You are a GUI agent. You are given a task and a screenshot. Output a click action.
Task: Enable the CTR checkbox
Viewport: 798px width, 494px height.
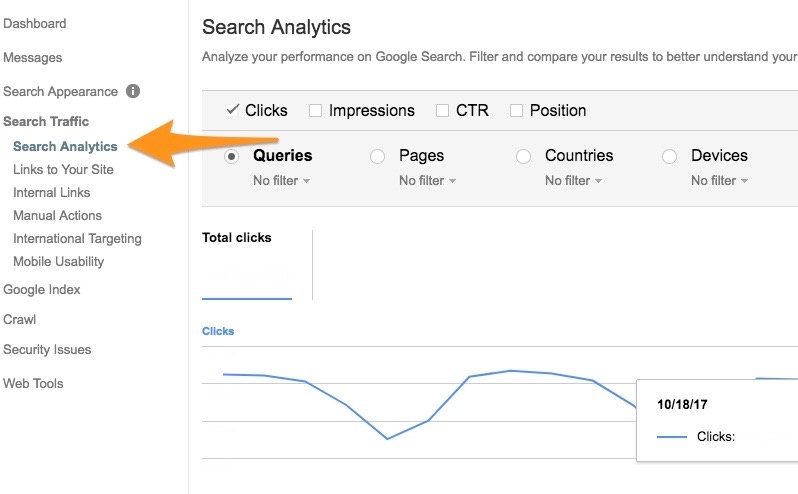coord(443,110)
